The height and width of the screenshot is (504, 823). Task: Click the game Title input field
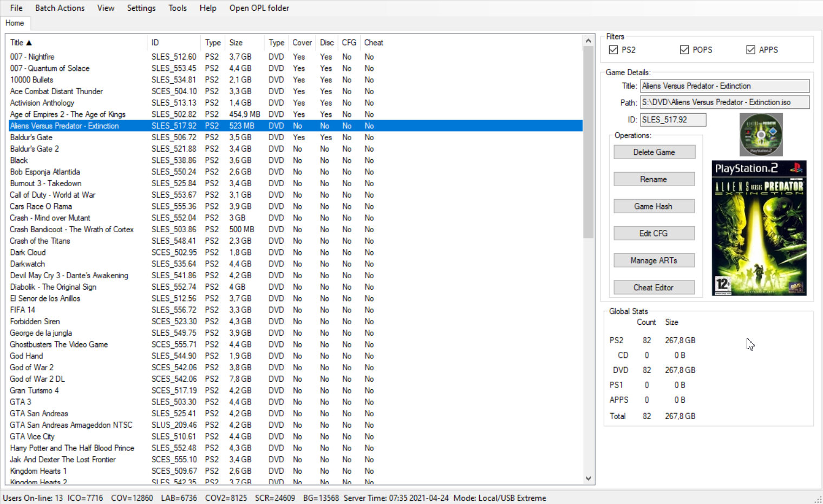pos(725,86)
